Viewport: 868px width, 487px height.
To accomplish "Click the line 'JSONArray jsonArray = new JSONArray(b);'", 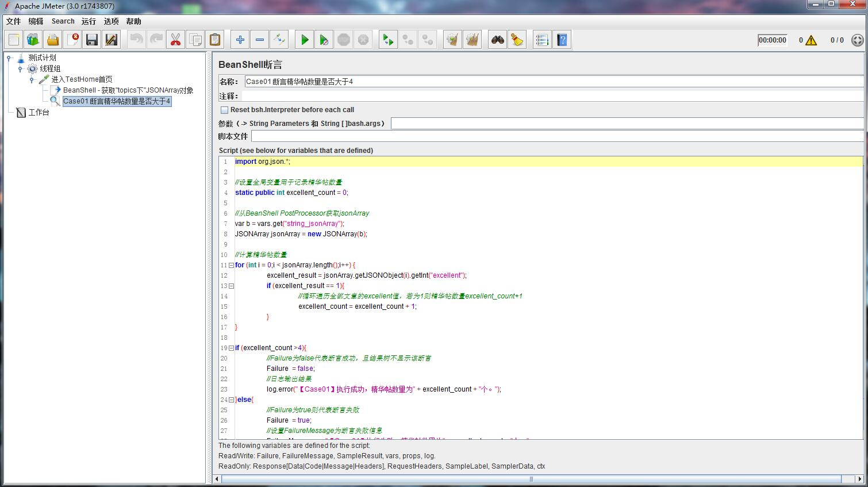I will (x=301, y=234).
